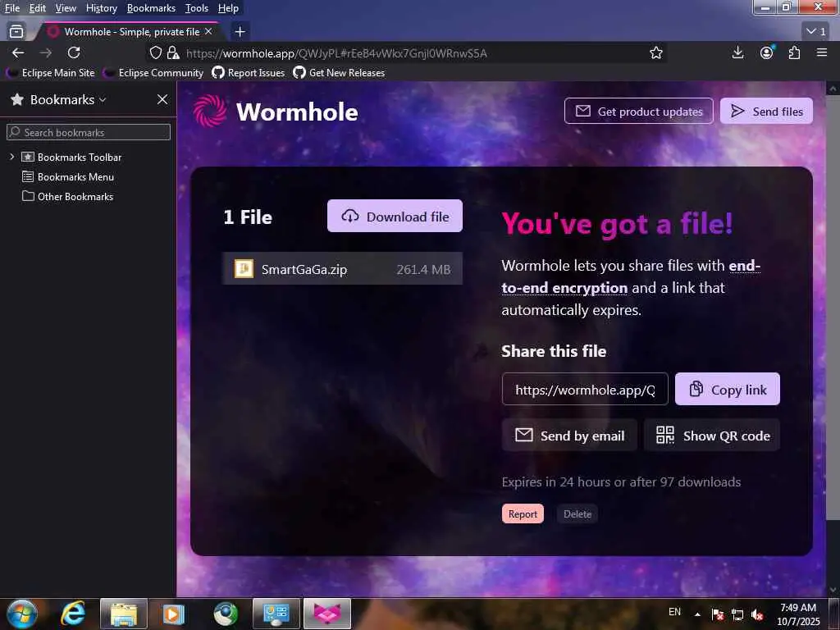Close the Wormhole tab
This screenshot has height=630, width=840.
tap(208, 32)
